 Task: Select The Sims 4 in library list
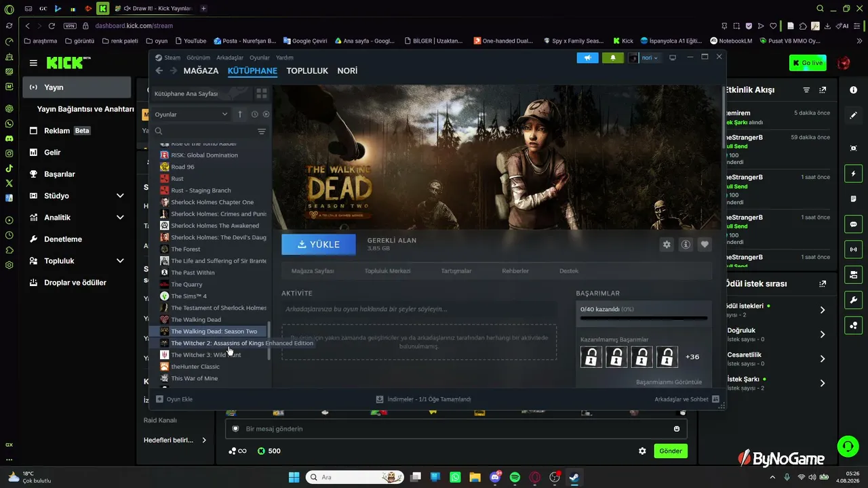(x=189, y=296)
